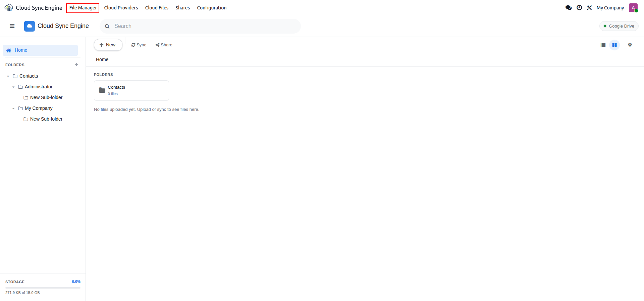The width and height of the screenshot is (644, 301).
Task: Open the File Manager menu
Action: pyautogui.click(x=83, y=8)
